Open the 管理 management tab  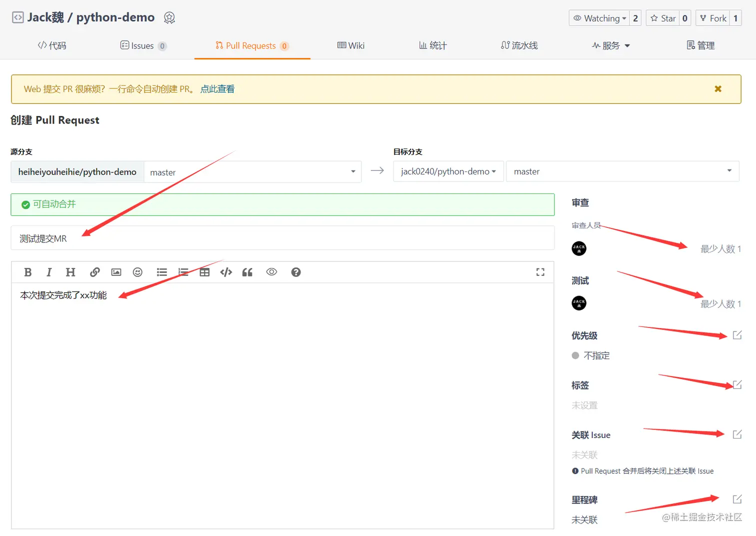coord(700,45)
